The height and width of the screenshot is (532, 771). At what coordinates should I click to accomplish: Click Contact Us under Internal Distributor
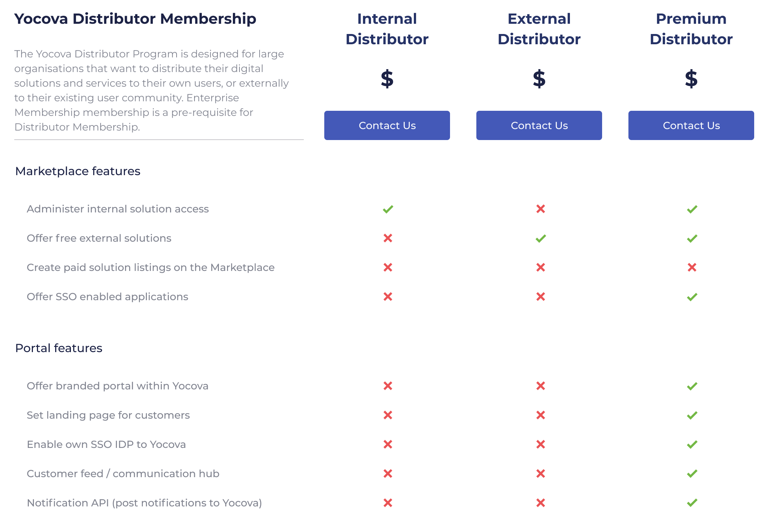coord(387,125)
